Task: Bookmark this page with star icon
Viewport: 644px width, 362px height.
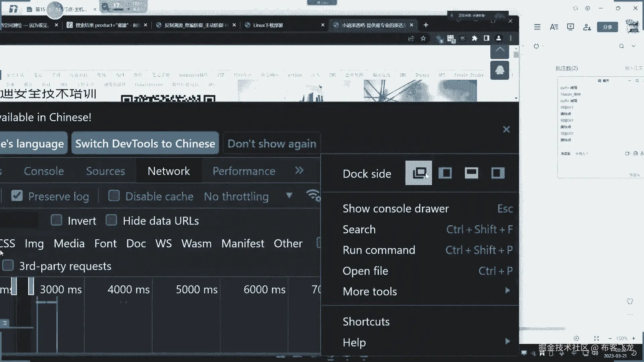Action: 423,39
